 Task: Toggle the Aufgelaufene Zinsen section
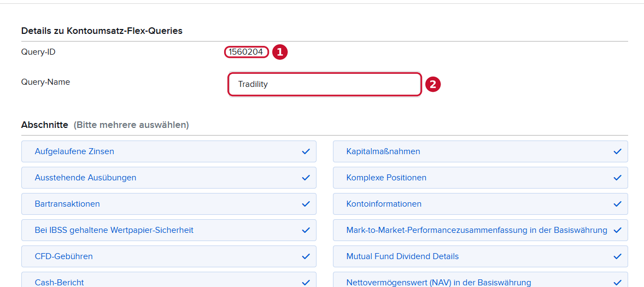[169, 151]
